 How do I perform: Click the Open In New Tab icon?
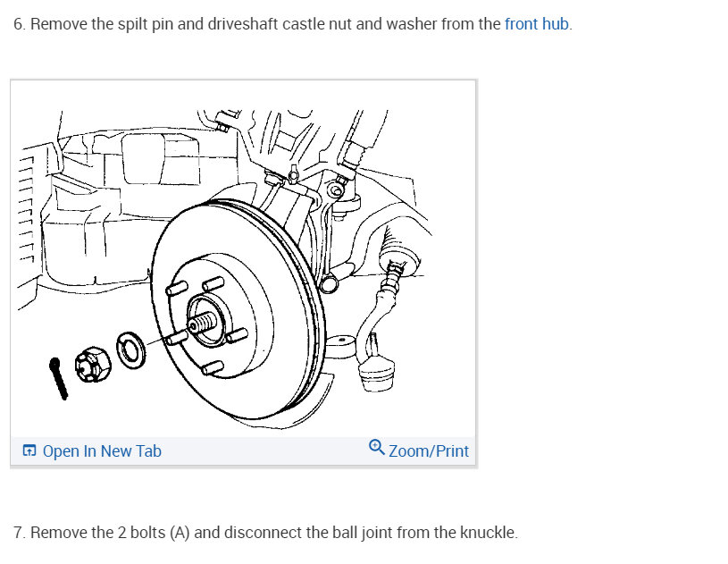point(29,450)
